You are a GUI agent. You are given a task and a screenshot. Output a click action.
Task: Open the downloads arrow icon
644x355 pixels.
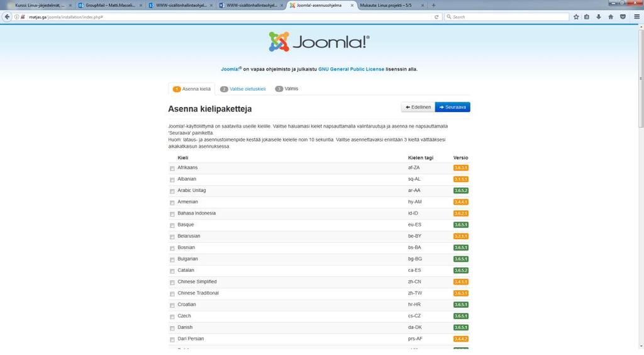599,17
